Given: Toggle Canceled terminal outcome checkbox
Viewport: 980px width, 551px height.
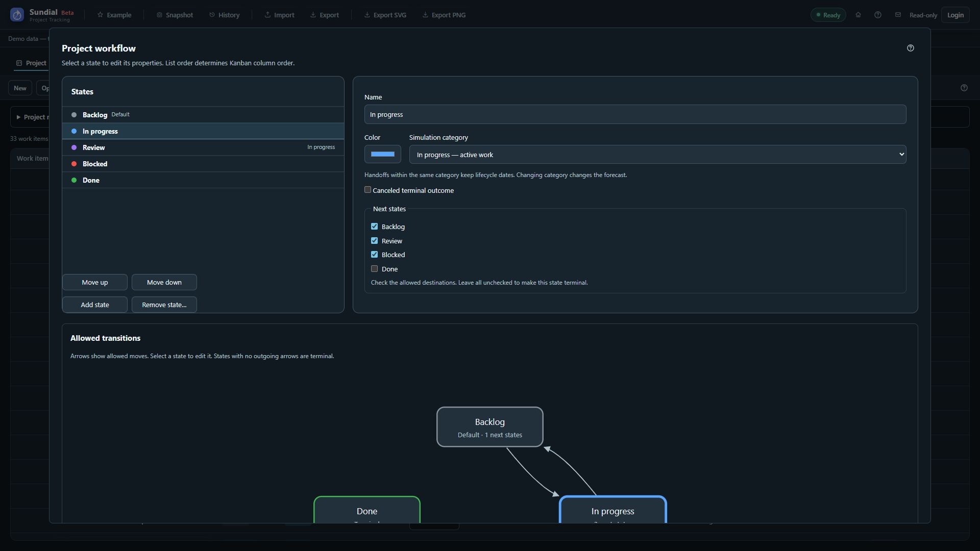Looking at the screenshot, I should pyautogui.click(x=367, y=190).
